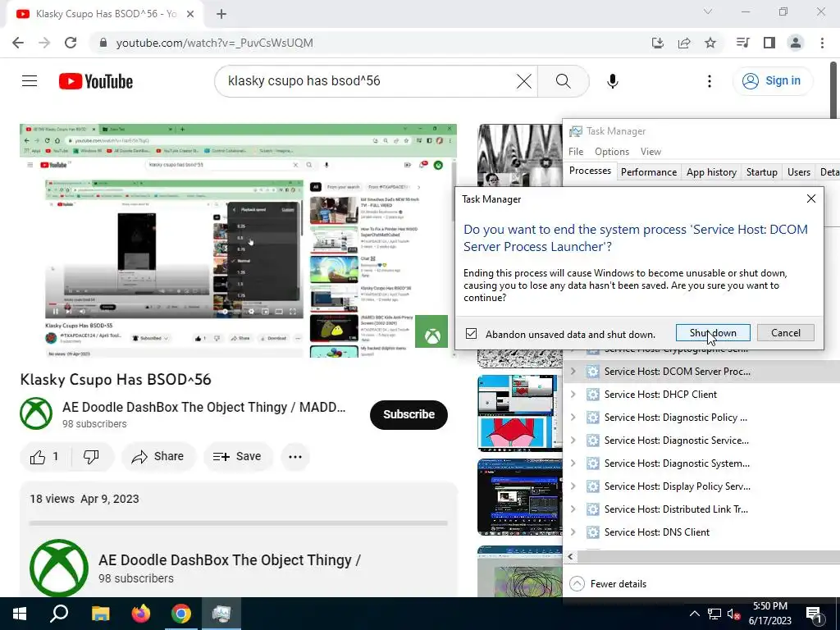This screenshot has height=630, width=840.
Task: Click Sign in on YouTube
Action: point(772,81)
